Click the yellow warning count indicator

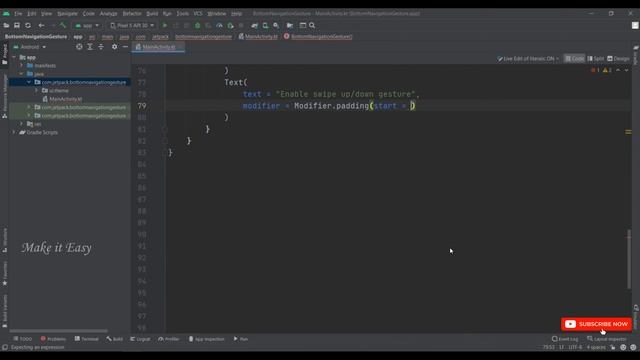click(607, 70)
